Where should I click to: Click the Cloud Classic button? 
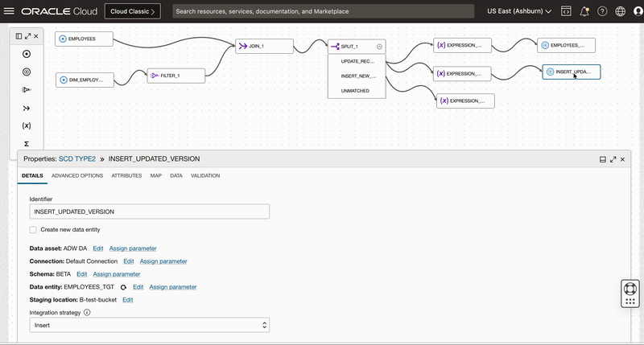click(x=133, y=11)
